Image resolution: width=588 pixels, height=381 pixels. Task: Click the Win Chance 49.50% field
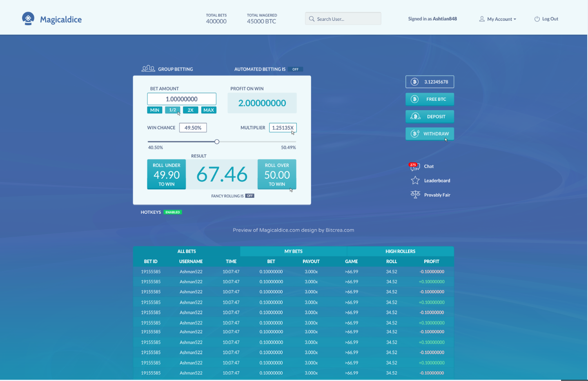193,128
